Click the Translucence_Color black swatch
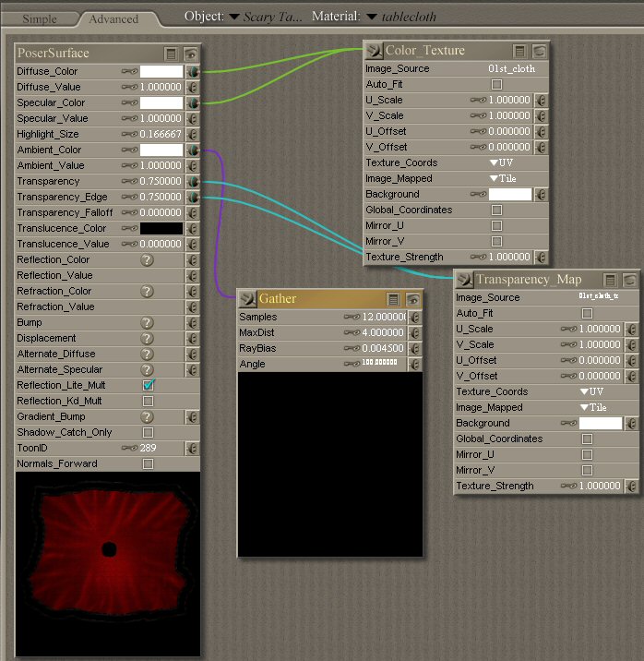644x661 pixels. 161,228
